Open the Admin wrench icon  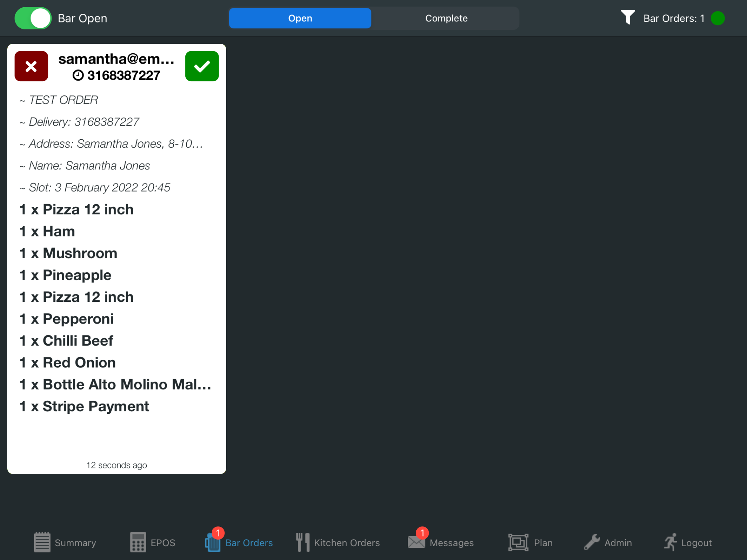click(592, 542)
